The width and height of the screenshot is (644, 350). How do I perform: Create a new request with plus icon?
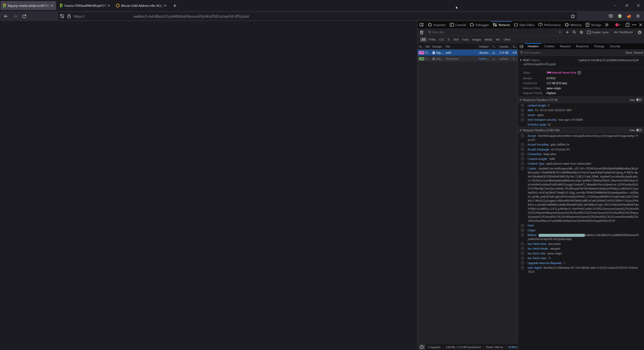point(567,32)
